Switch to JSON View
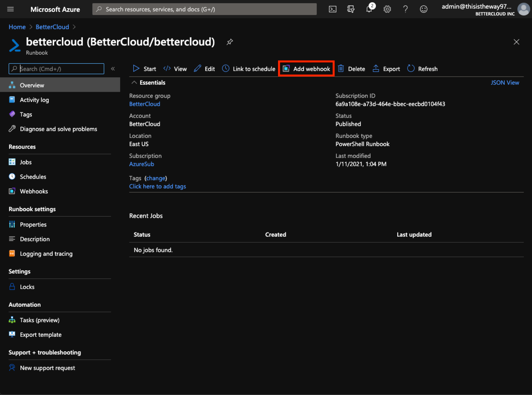532x395 pixels. [505, 82]
